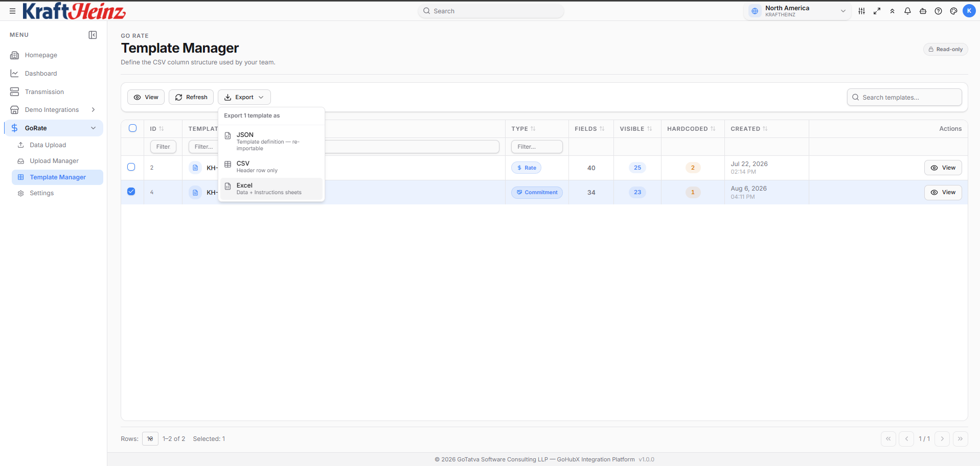Open the Rows per page dropdown
The width and height of the screenshot is (980, 466).
pyautogui.click(x=150, y=439)
